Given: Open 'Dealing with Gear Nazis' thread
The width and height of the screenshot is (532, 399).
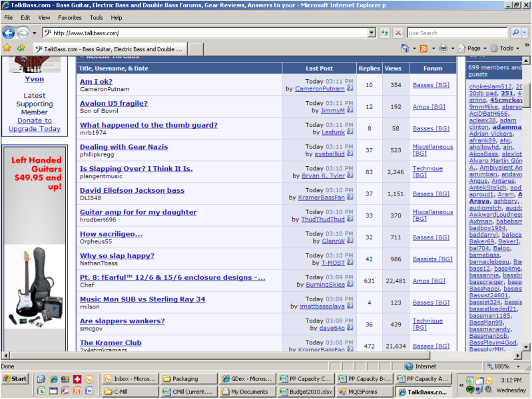Looking at the screenshot, I should (x=124, y=147).
